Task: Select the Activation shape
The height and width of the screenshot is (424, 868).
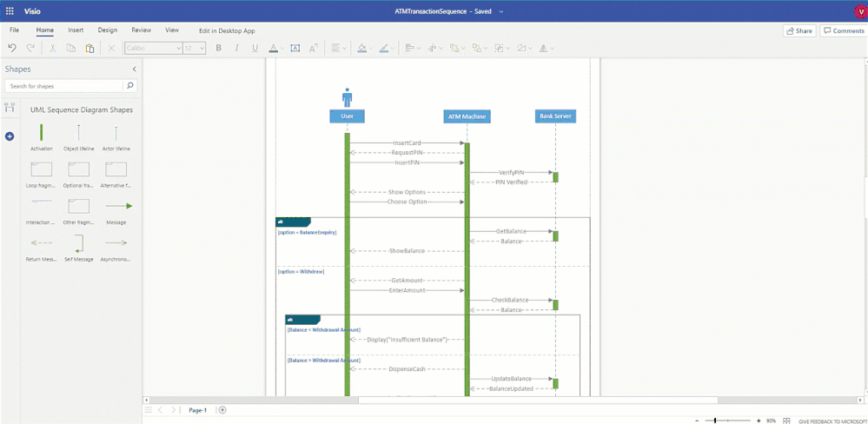Action: 42,136
